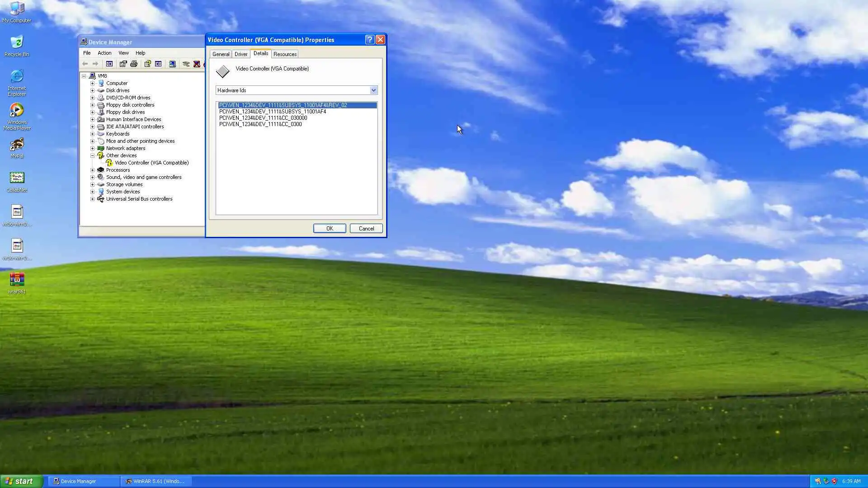
Task: Click Scan for hardware changes icon
Action: (x=172, y=64)
